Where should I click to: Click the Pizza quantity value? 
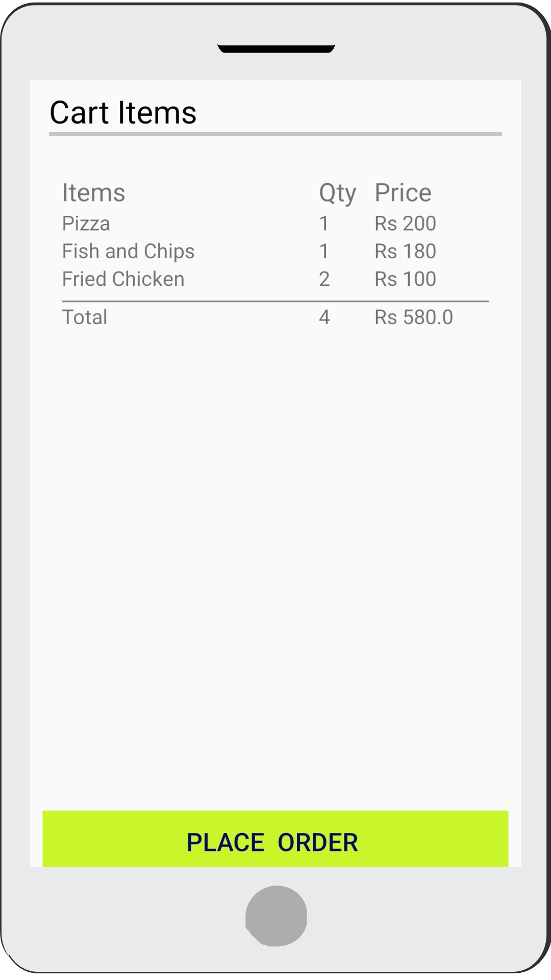point(324,224)
